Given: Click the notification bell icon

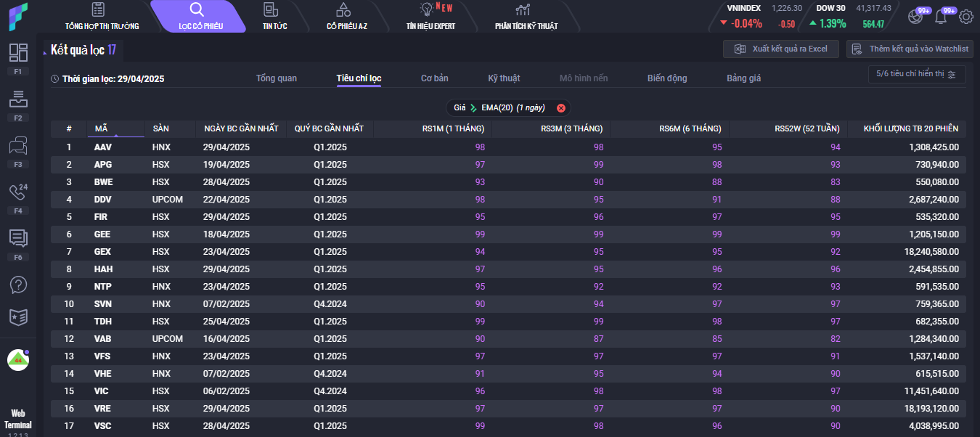Looking at the screenshot, I should pos(941,16).
